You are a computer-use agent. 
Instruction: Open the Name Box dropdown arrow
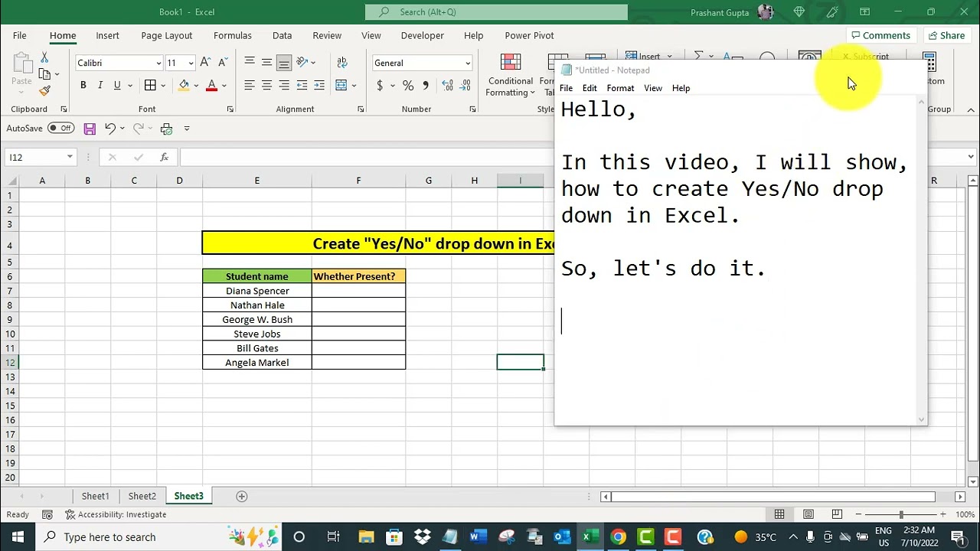pos(70,157)
